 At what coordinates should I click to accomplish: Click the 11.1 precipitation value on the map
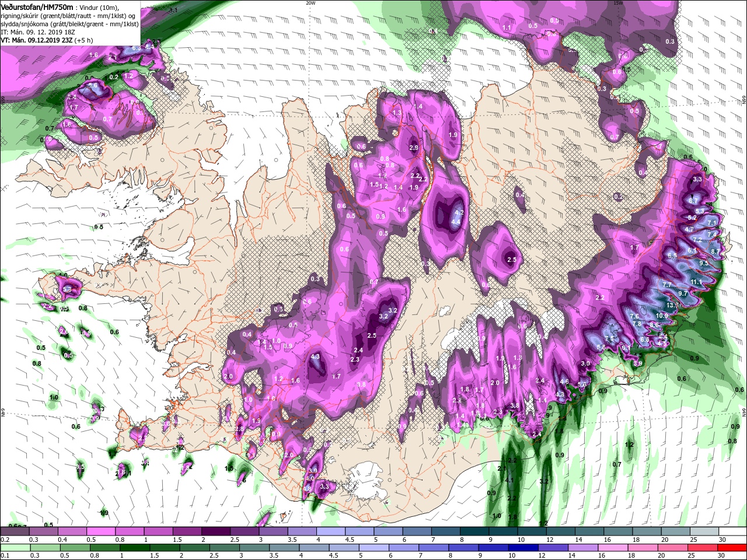696,282
